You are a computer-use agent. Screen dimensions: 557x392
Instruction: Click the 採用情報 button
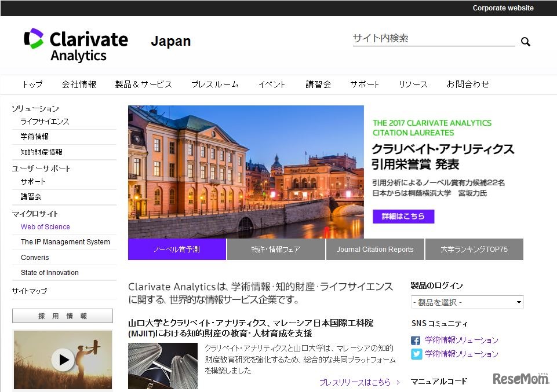coord(62,316)
